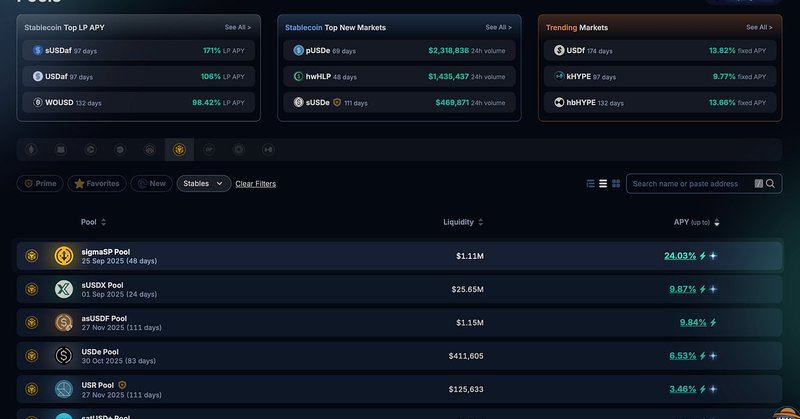Open the 24.03% APY link for sigmaSP
The height and width of the screenshot is (419, 800).
coord(680,256)
